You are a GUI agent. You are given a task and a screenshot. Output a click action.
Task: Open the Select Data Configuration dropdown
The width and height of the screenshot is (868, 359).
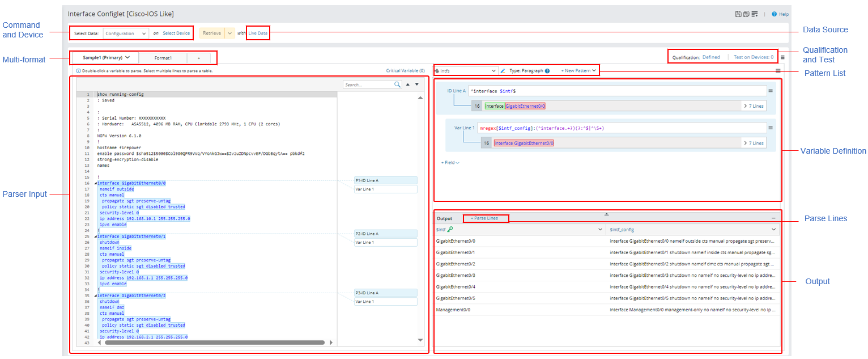(126, 33)
